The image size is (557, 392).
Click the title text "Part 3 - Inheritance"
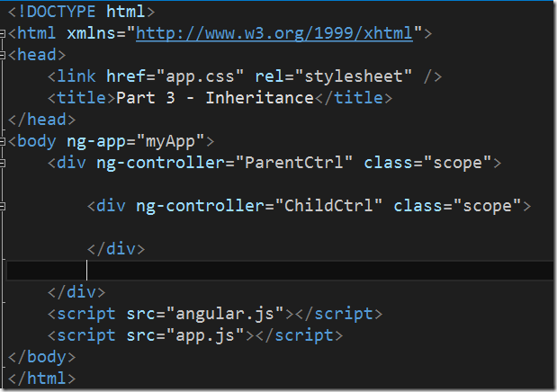(215, 98)
